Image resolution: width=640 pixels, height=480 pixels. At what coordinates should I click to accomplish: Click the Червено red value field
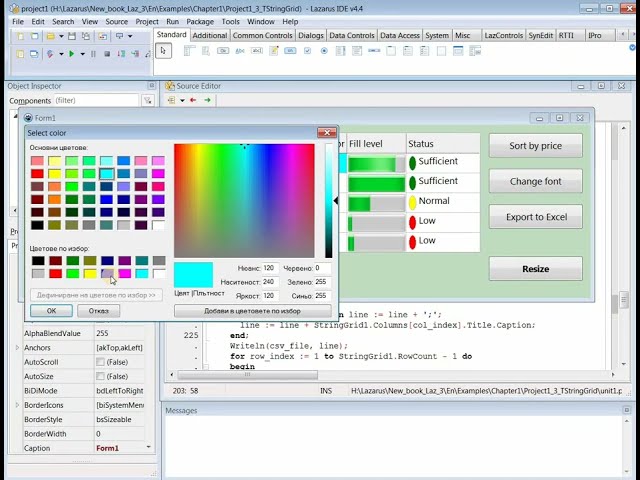click(x=322, y=268)
